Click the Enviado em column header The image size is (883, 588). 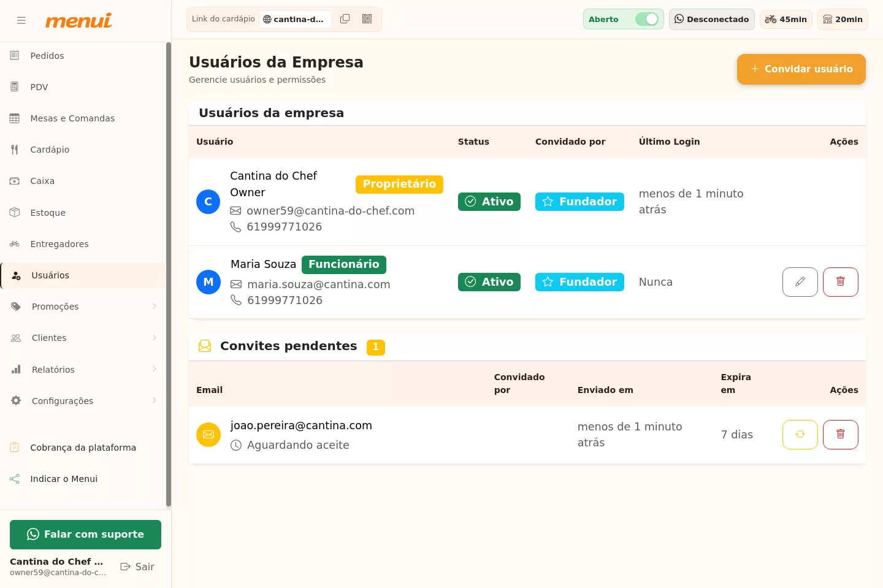coord(605,390)
